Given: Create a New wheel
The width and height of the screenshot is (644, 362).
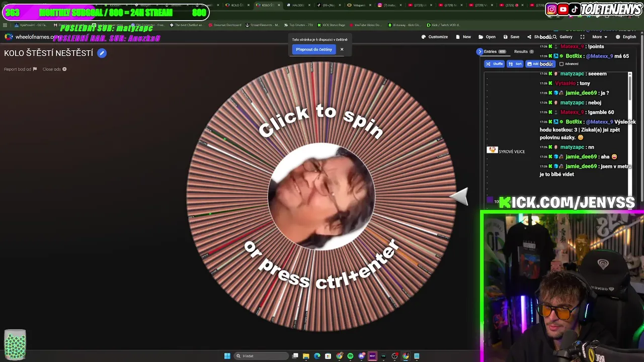Looking at the screenshot, I should point(463,37).
